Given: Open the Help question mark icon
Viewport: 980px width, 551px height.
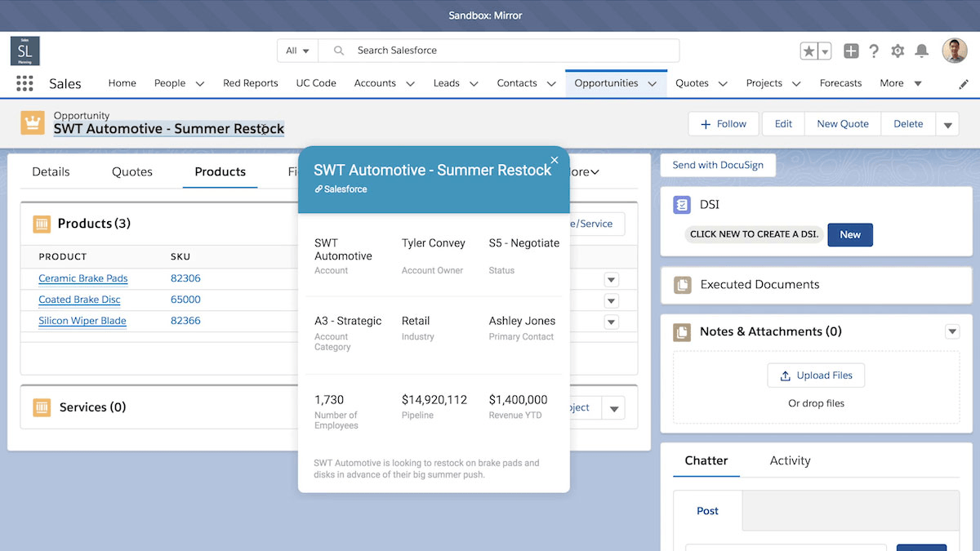Looking at the screenshot, I should pos(874,51).
